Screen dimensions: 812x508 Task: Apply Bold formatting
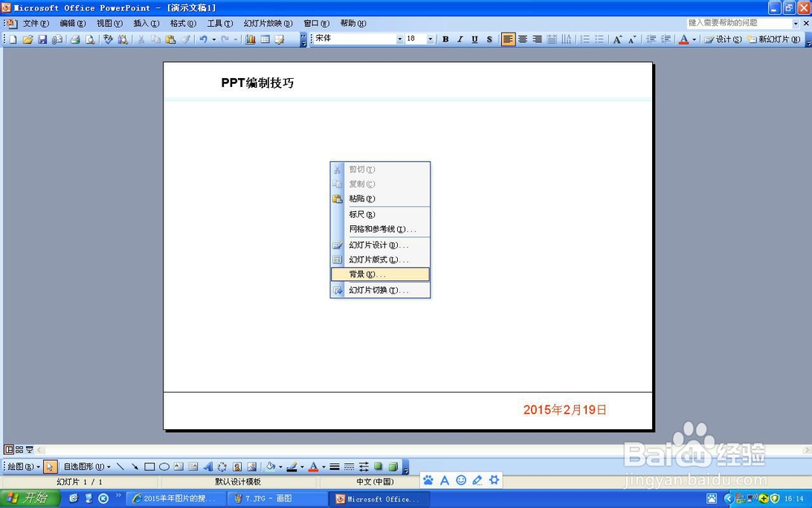[445, 39]
